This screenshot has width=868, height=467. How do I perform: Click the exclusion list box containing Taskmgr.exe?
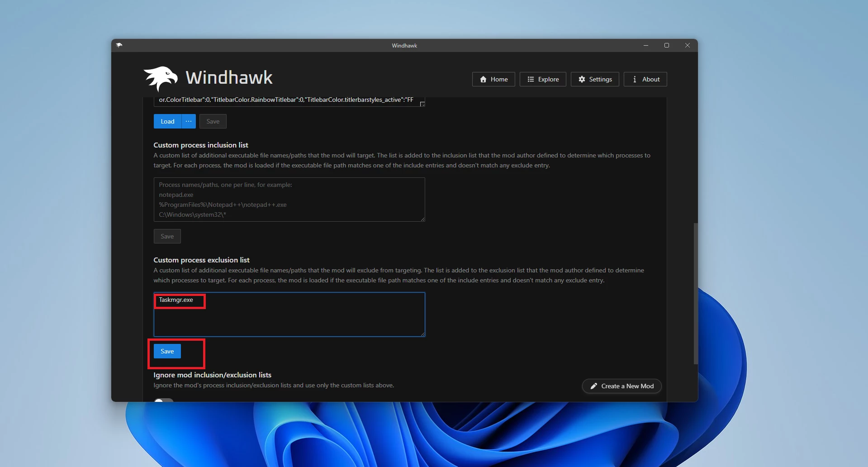pos(289,315)
